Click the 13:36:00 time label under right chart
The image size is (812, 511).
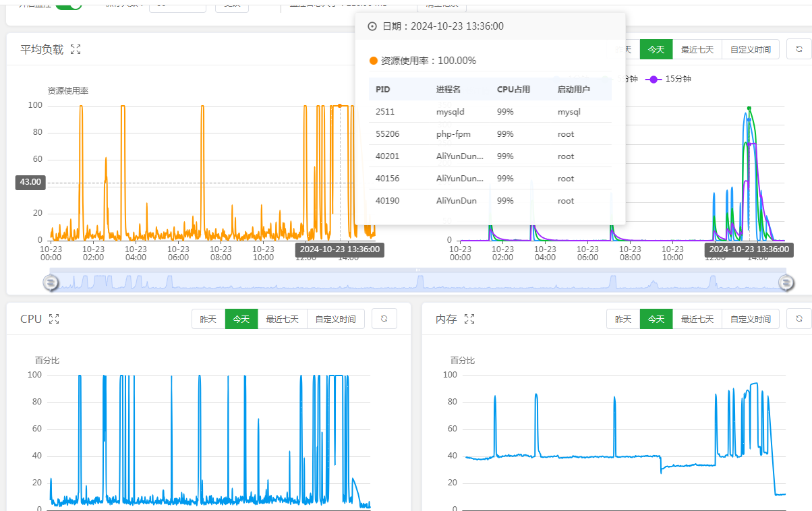coord(749,249)
